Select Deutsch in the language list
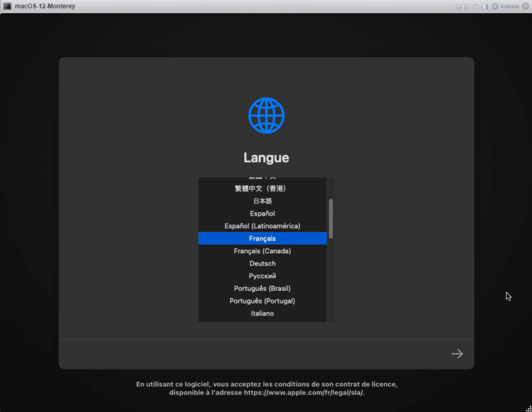The height and width of the screenshot is (412, 532). coord(262,264)
